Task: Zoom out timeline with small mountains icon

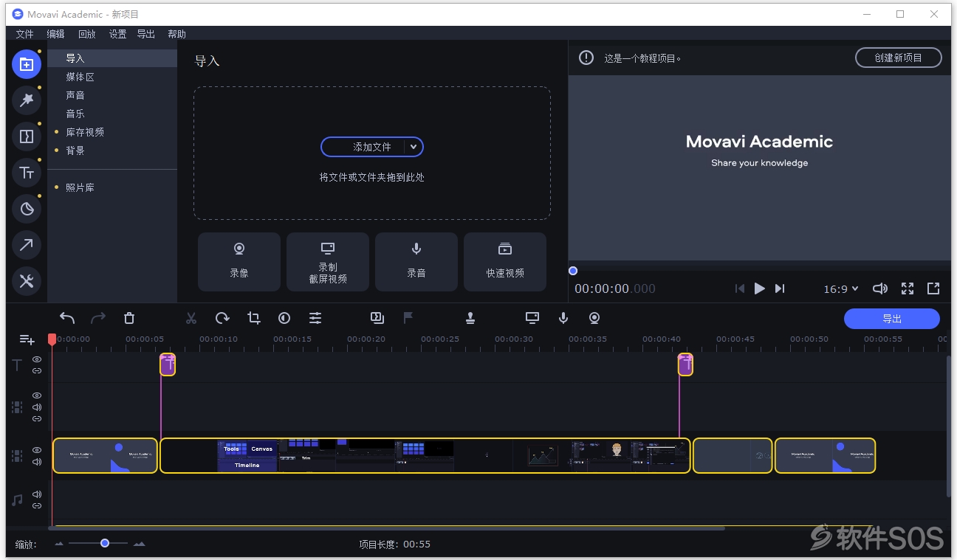Action: [59, 544]
